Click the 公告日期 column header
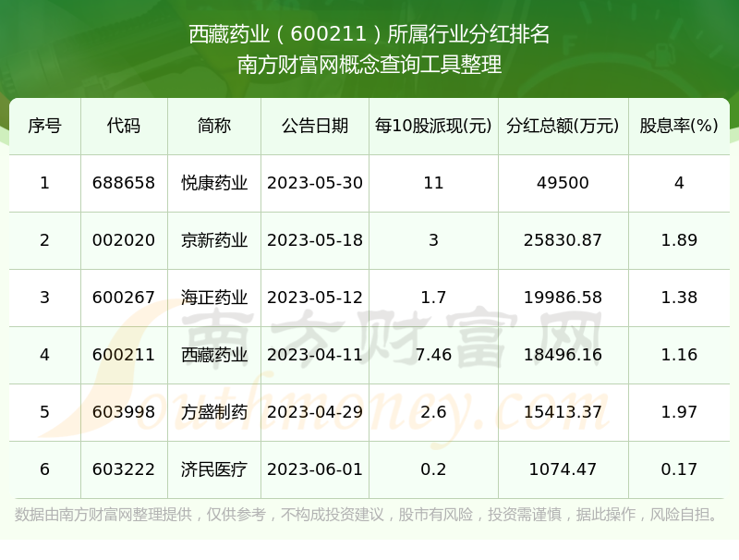 (315, 126)
